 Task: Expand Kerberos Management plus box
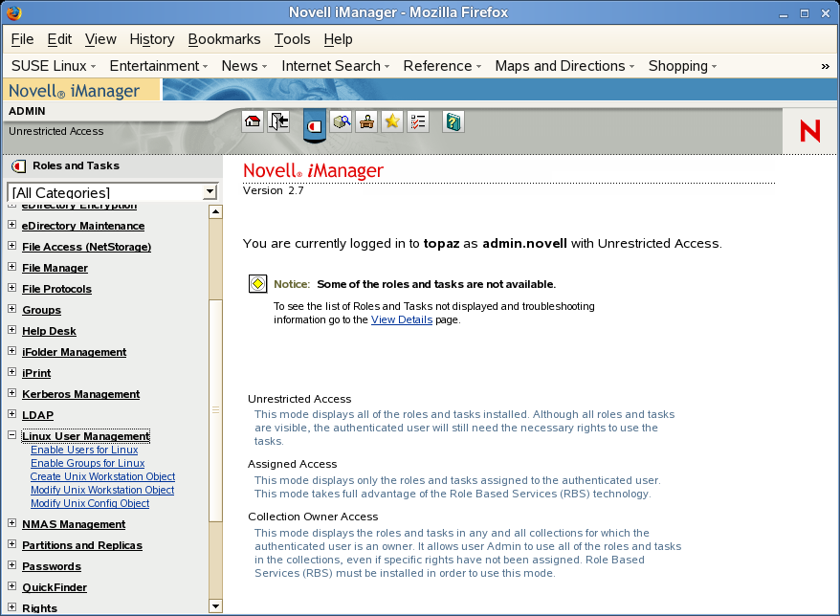[x=11, y=393]
